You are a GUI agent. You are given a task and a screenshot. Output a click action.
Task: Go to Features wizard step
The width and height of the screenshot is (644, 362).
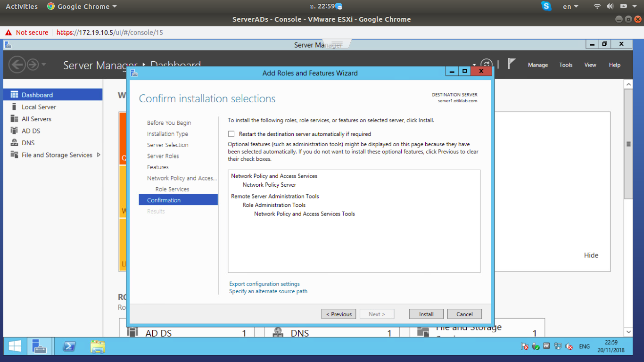(x=157, y=167)
